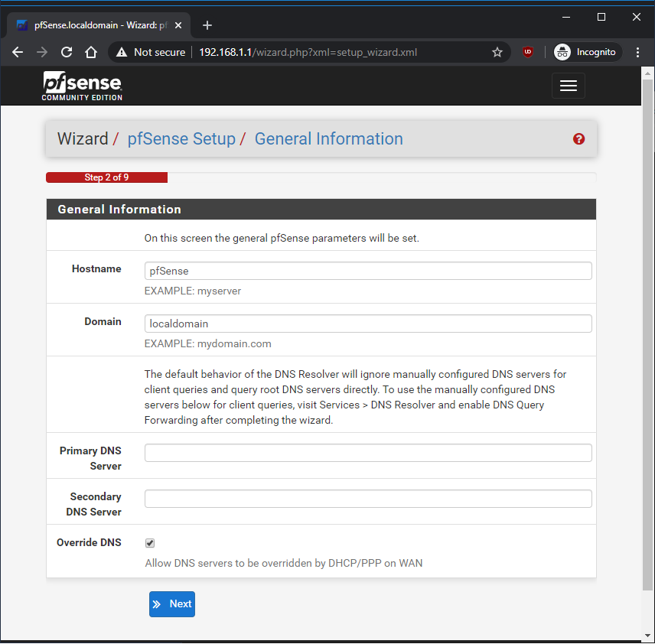Open the Chrome three-dot menu
This screenshot has width=655, height=644.
(x=637, y=52)
